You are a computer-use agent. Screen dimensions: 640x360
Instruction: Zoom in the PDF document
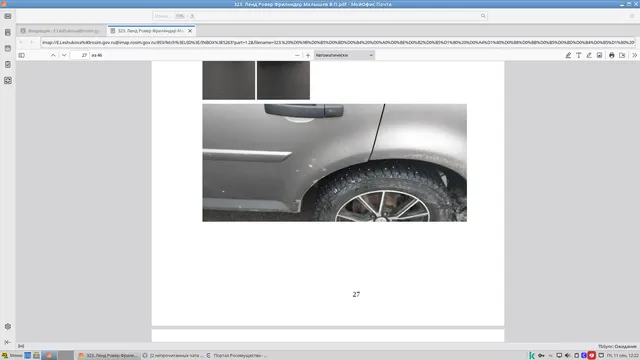pyautogui.click(x=308, y=55)
